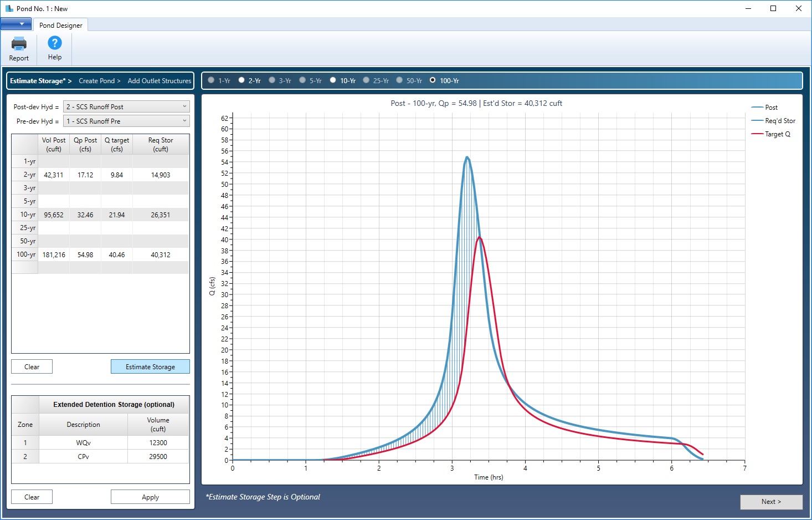
Task: Edit the WQv volume cell
Action: (158, 443)
